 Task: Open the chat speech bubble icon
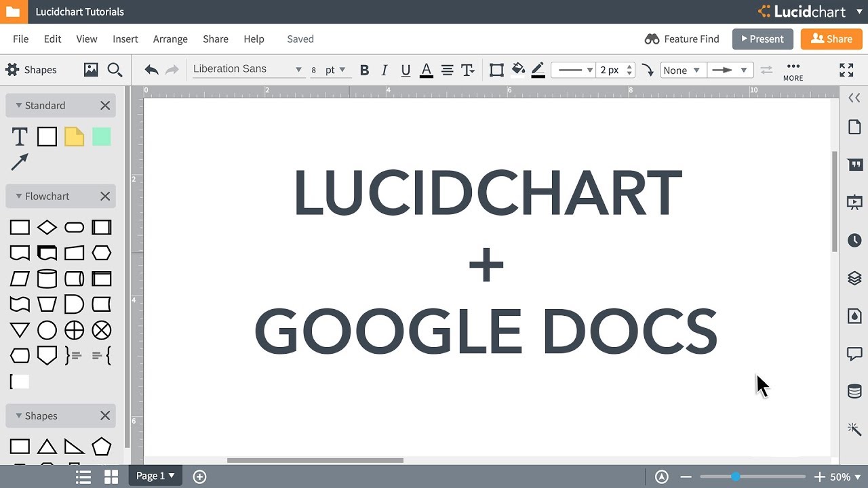[854, 354]
